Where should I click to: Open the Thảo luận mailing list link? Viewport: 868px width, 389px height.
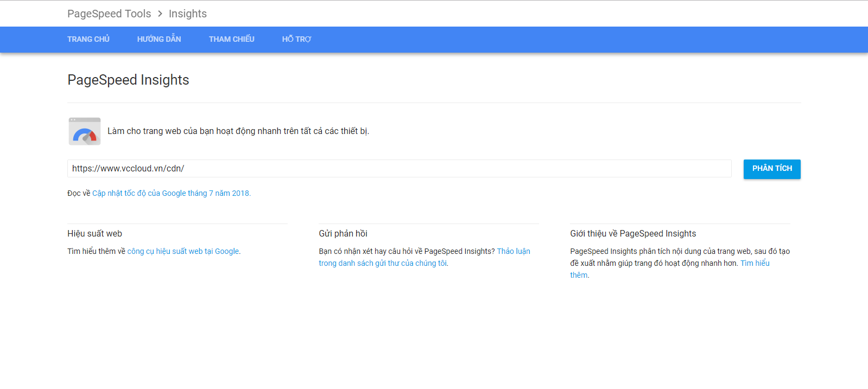pos(425,257)
